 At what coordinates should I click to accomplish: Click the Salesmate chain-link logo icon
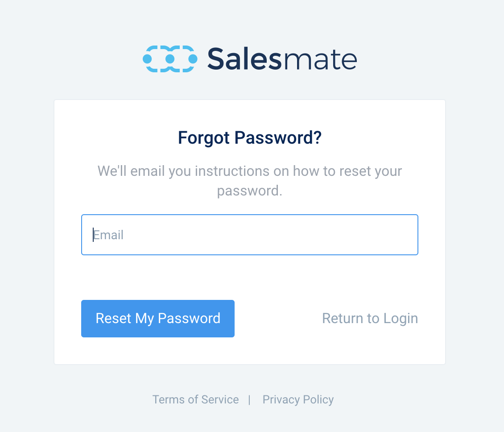pos(170,59)
